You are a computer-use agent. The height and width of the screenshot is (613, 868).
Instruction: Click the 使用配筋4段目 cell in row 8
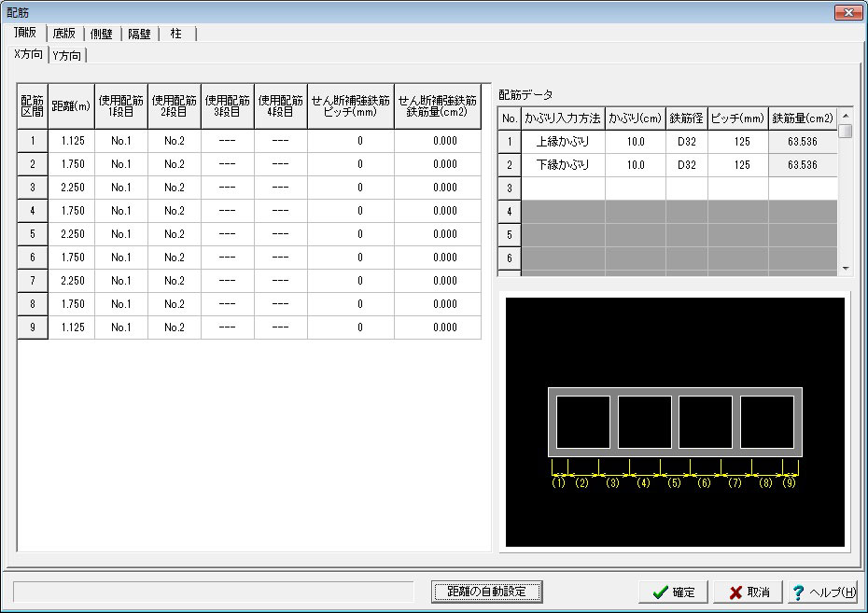coord(281,304)
